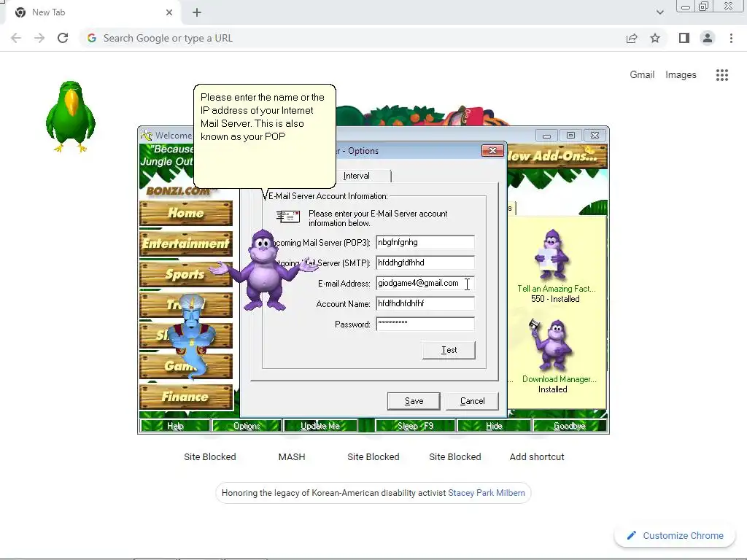Close the Options dialog with red X
Image resolution: width=747 pixels, height=560 pixels.
click(492, 150)
